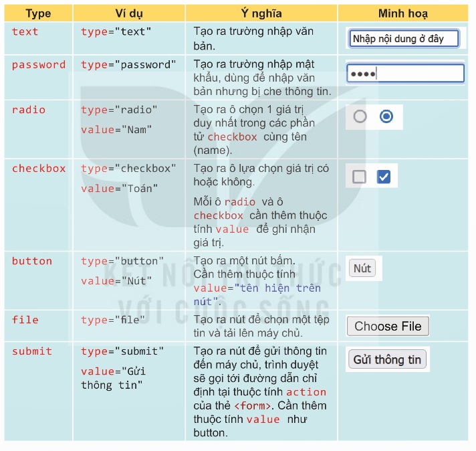Click the example value="Nam"

click(x=116, y=130)
